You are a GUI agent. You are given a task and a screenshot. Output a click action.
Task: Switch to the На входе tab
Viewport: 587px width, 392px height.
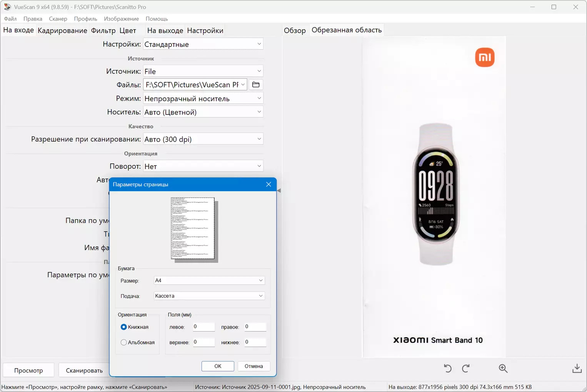pyautogui.click(x=18, y=30)
